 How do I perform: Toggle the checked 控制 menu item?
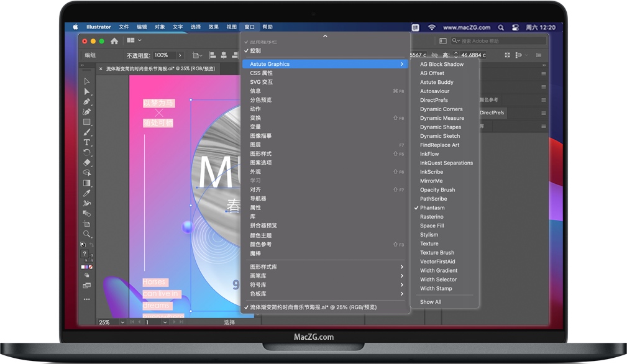click(x=255, y=50)
